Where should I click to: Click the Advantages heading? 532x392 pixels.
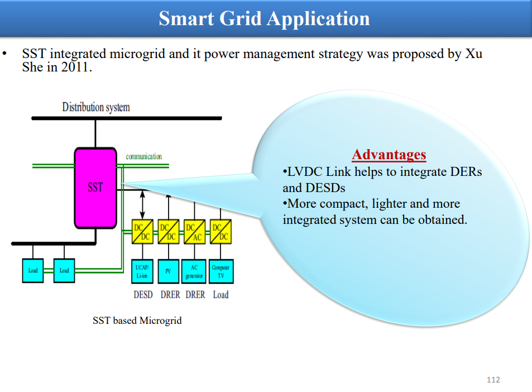[x=389, y=155]
